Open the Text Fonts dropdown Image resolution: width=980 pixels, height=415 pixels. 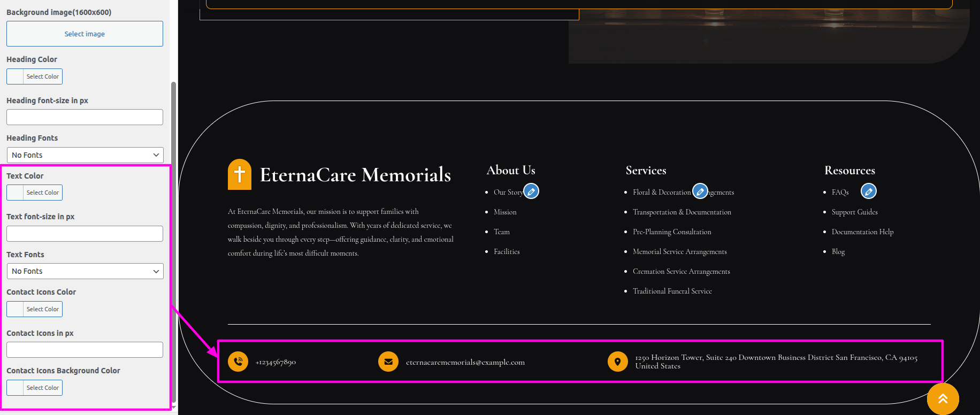pyautogui.click(x=85, y=271)
